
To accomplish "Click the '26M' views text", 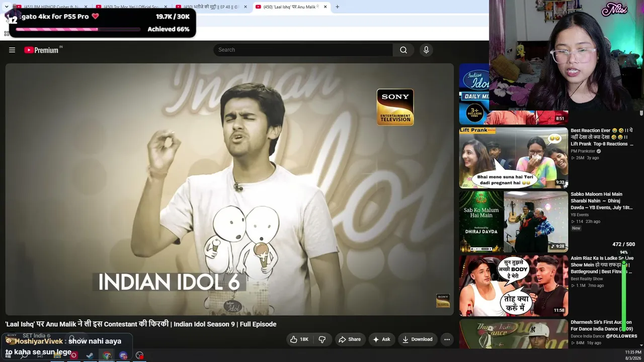I will pyautogui.click(x=580, y=158).
